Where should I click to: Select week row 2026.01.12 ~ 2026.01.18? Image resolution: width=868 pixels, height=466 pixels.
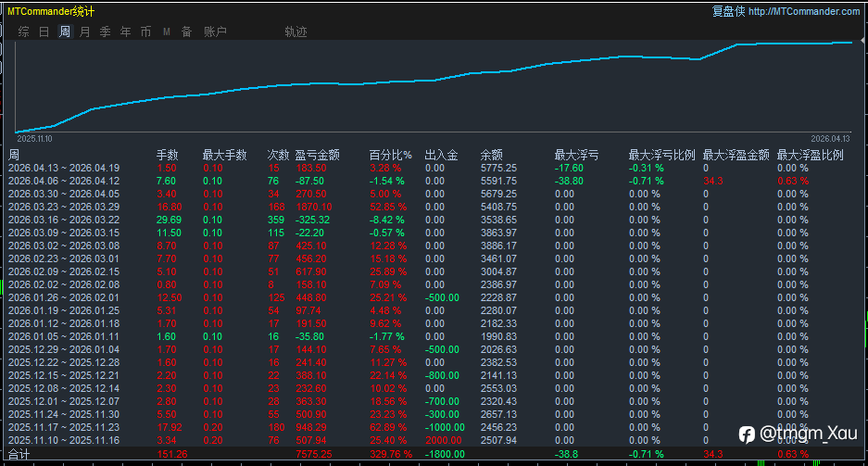point(434,323)
